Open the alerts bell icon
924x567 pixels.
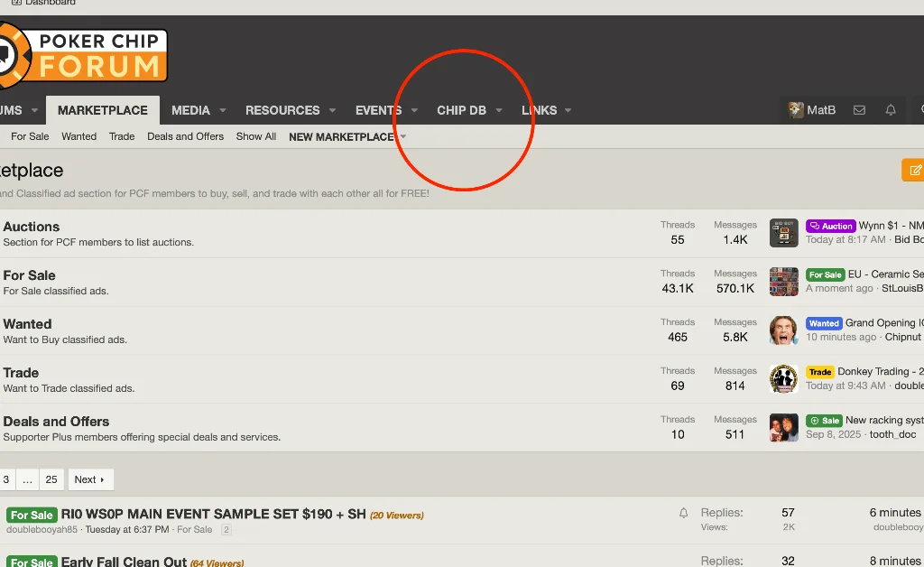tap(891, 110)
